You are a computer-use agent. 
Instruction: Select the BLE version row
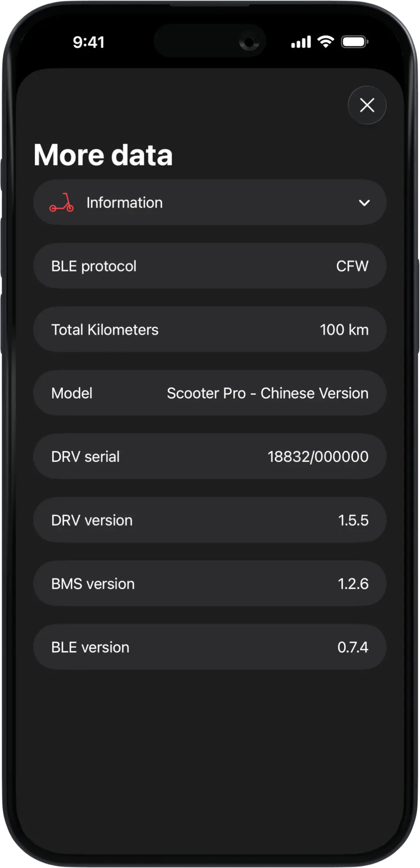tap(209, 647)
